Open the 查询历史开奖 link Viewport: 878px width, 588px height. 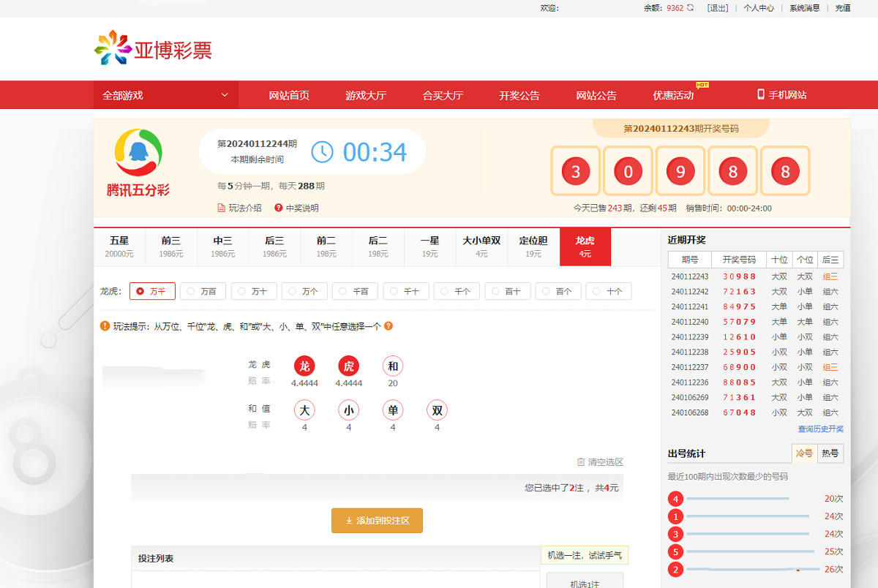821,429
